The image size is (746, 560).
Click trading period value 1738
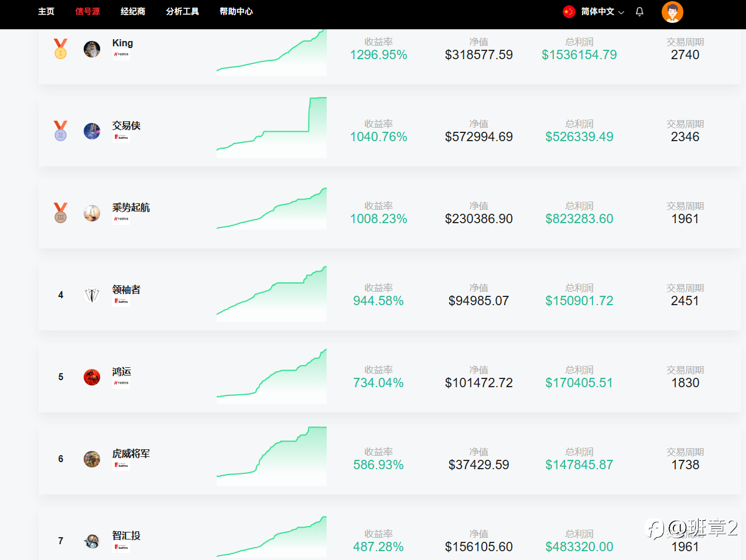(685, 465)
